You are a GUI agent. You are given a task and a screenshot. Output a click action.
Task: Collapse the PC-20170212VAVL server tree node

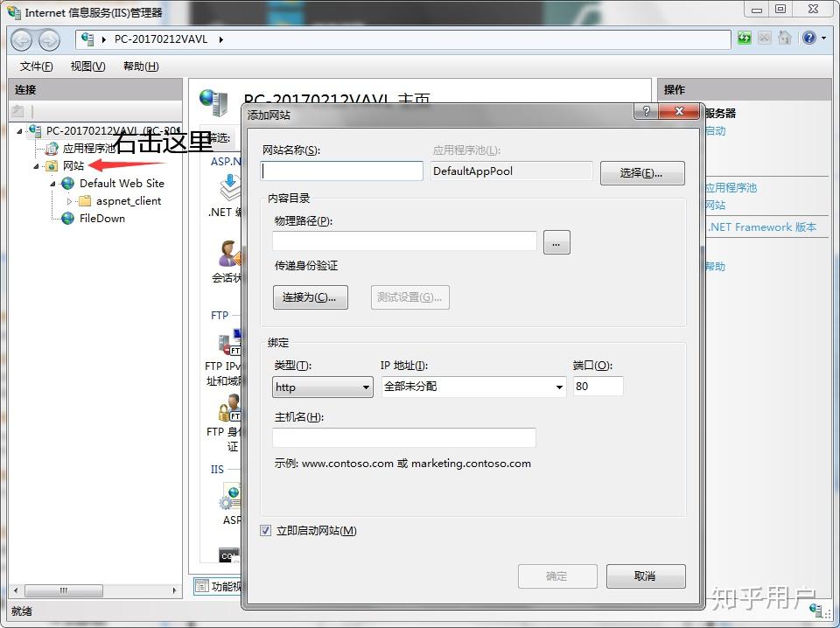click(x=20, y=130)
